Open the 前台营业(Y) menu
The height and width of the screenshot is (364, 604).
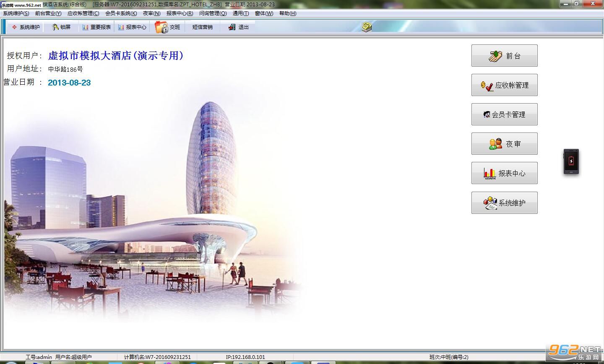pyautogui.click(x=48, y=13)
